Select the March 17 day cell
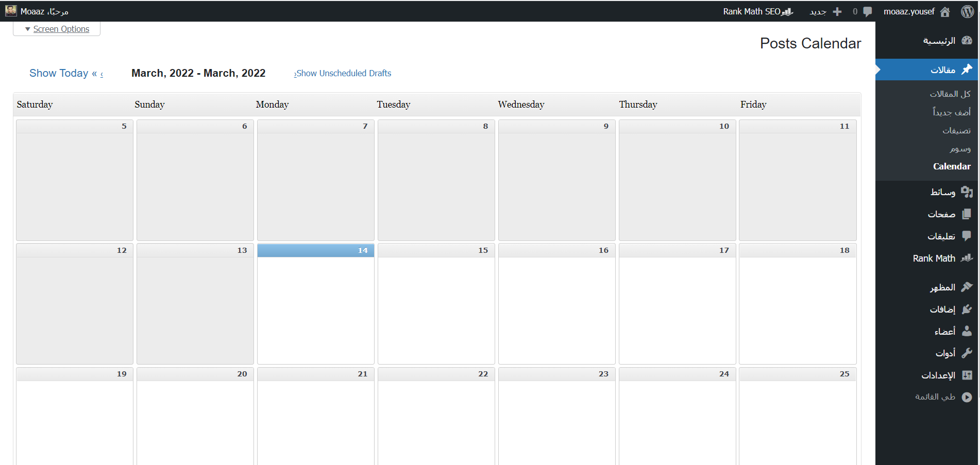The image size is (980, 465). (x=678, y=304)
